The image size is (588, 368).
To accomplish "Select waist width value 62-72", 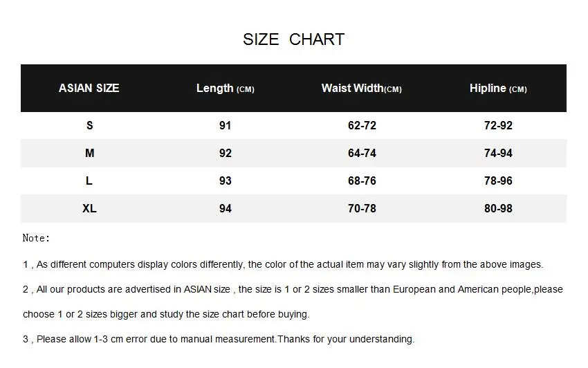I will 362,125.
